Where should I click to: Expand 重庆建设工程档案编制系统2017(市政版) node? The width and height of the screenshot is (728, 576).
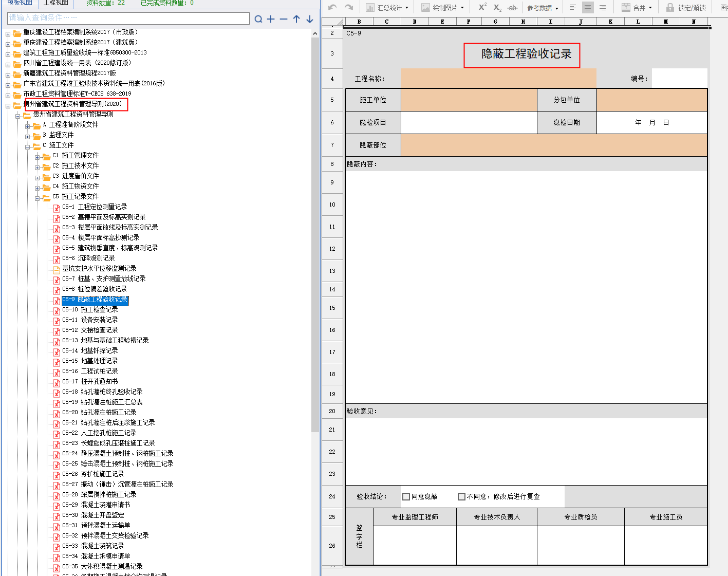click(8, 34)
